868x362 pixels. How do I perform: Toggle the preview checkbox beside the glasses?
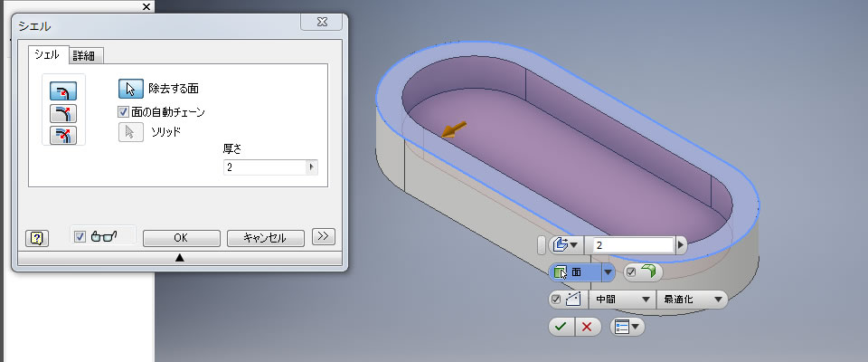click(x=80, y=237)
